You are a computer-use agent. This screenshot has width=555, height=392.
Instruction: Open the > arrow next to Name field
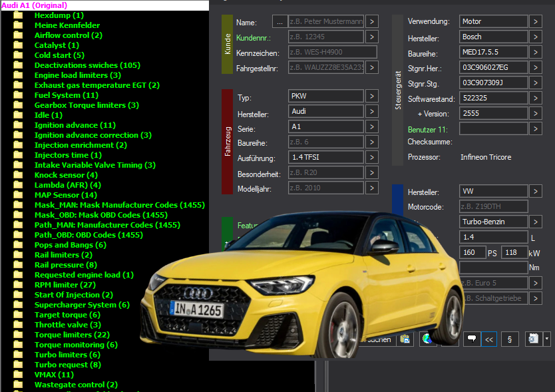click(x=371, y=21)
